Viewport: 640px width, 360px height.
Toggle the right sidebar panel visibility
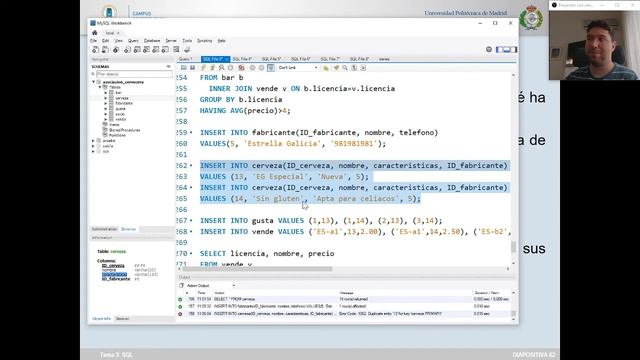click(x=513, y=49)
